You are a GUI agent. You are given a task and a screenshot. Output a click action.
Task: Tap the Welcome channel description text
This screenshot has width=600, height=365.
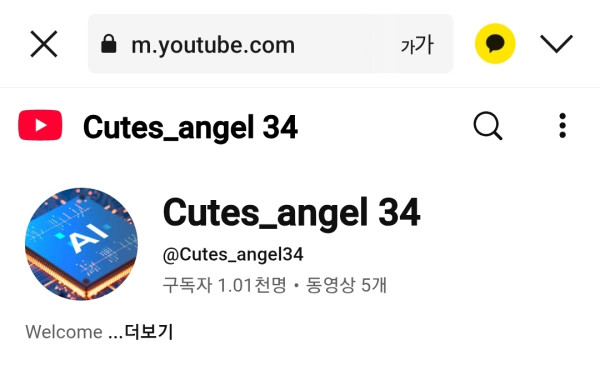coord(64,332)
